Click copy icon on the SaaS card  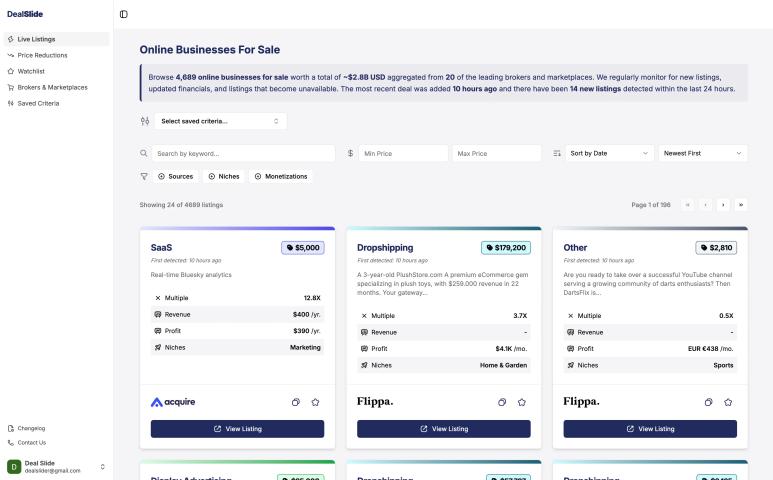(x=296, y=402)
